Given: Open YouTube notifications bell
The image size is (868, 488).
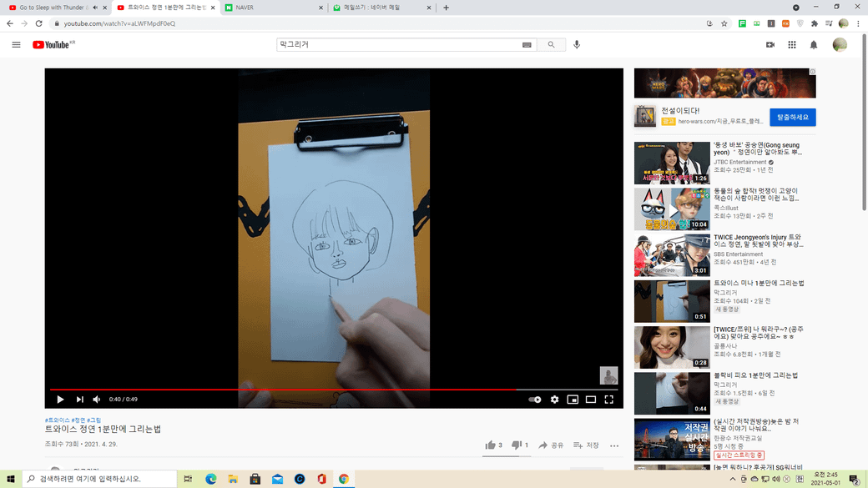Looking at the screenshot, I should point(814,45).
